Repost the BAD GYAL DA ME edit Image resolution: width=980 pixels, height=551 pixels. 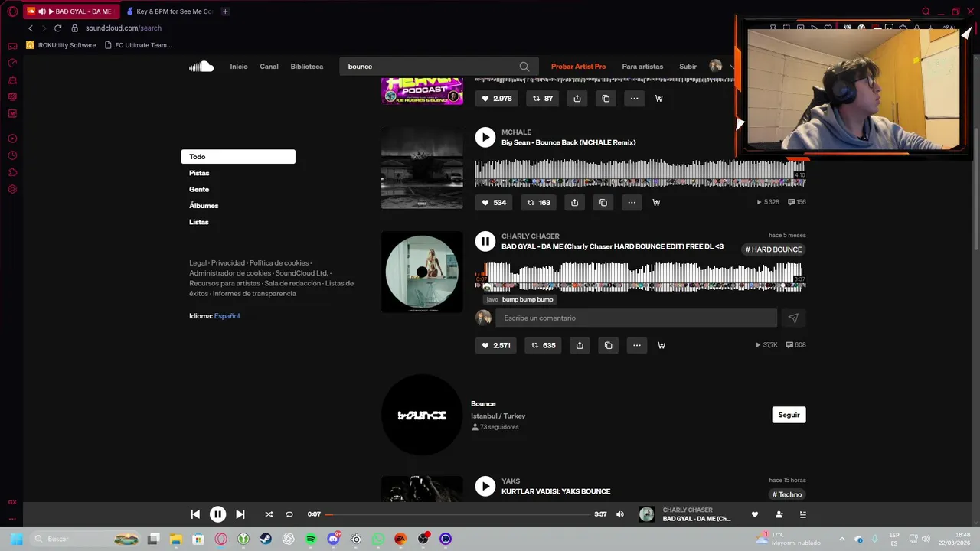pos(544,345)
